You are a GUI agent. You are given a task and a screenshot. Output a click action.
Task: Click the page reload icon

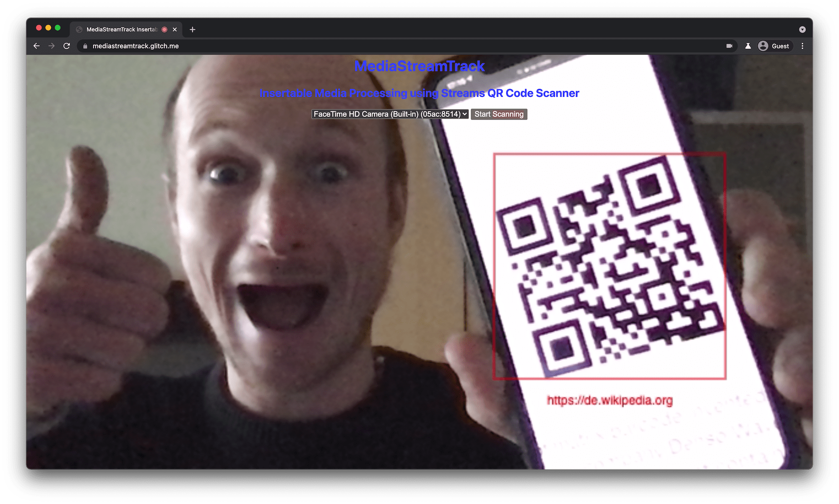[x=66, y=46]
